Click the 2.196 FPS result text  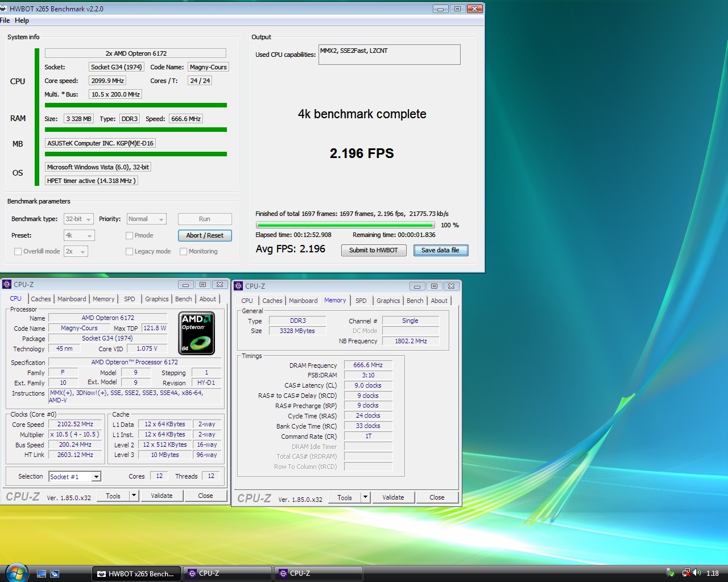(362, 153)
